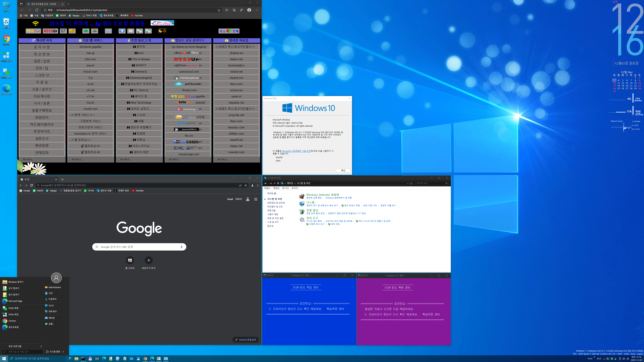Click the Family banner image
This screenshot has height=362, width=644.
point(162,23)
